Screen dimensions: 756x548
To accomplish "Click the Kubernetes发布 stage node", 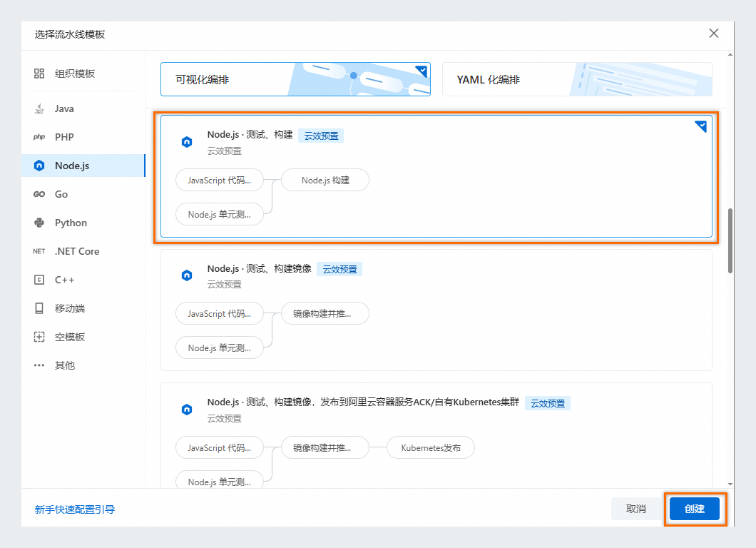I will tap(431, 447).
